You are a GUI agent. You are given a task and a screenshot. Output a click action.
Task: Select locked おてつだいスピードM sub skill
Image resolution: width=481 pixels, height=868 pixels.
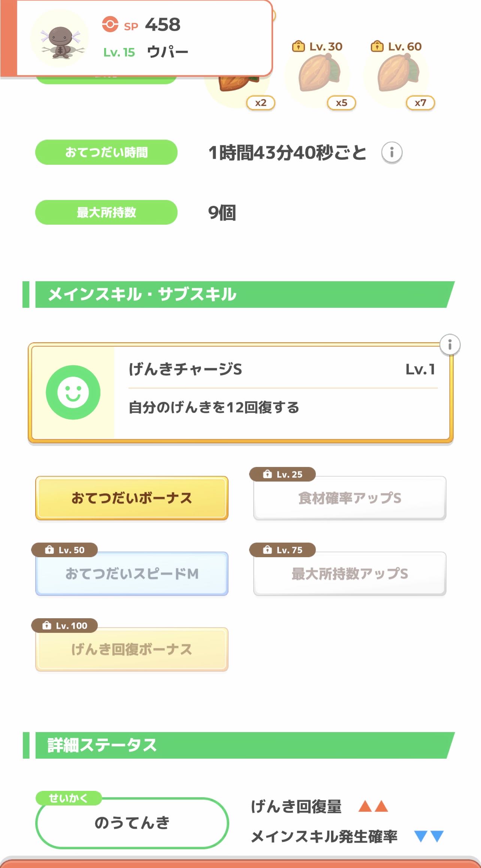coord(131,574)
